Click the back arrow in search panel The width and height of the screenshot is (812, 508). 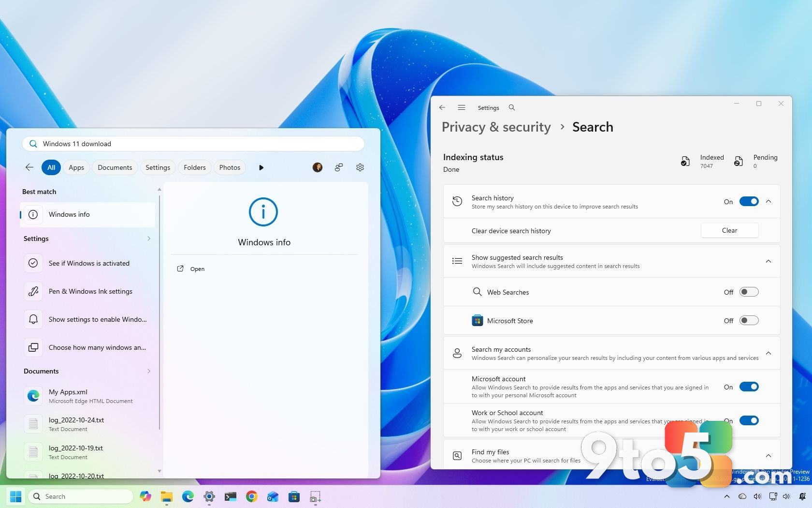[x=29, y=167]
